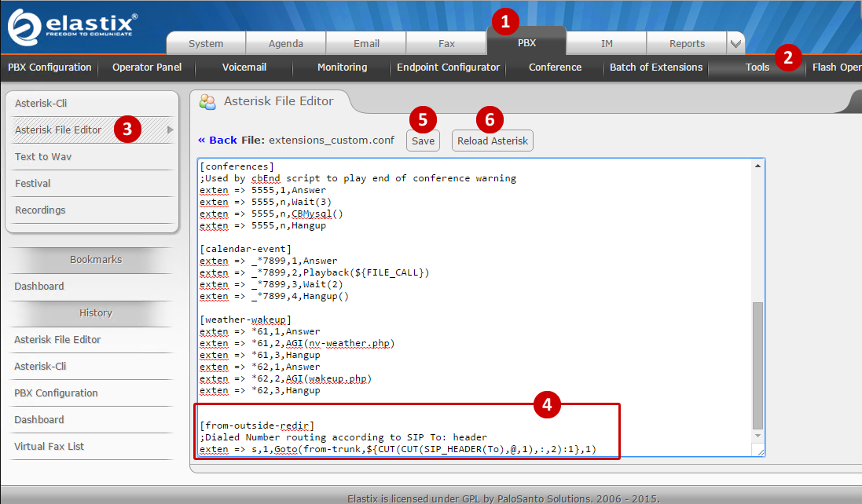Click the 5555,n,CBMysql() line

271,214
